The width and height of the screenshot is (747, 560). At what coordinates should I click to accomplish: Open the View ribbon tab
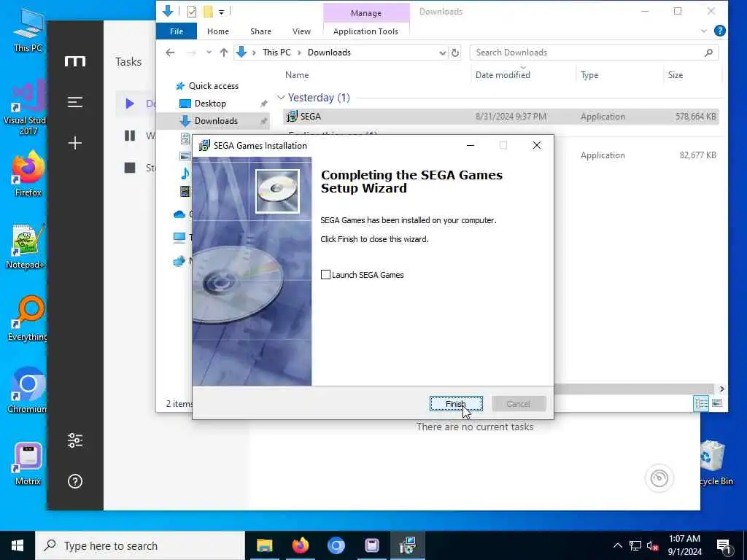[301, 31]
